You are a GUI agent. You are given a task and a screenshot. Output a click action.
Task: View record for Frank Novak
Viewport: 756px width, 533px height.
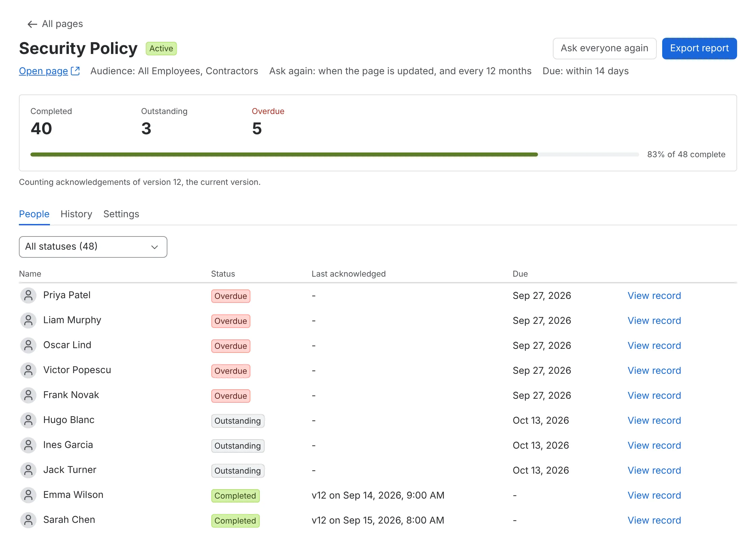(x=654, y=395)
